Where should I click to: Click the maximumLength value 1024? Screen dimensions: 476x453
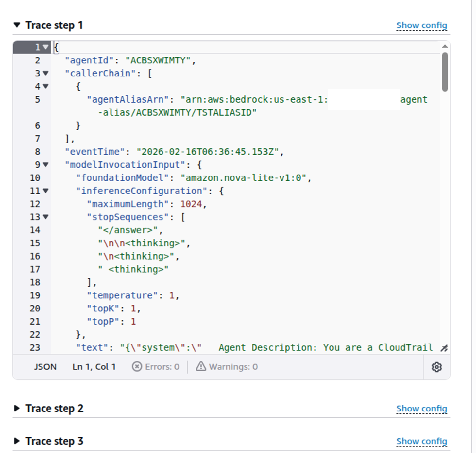pyautogui.click(x=191, y=204)
